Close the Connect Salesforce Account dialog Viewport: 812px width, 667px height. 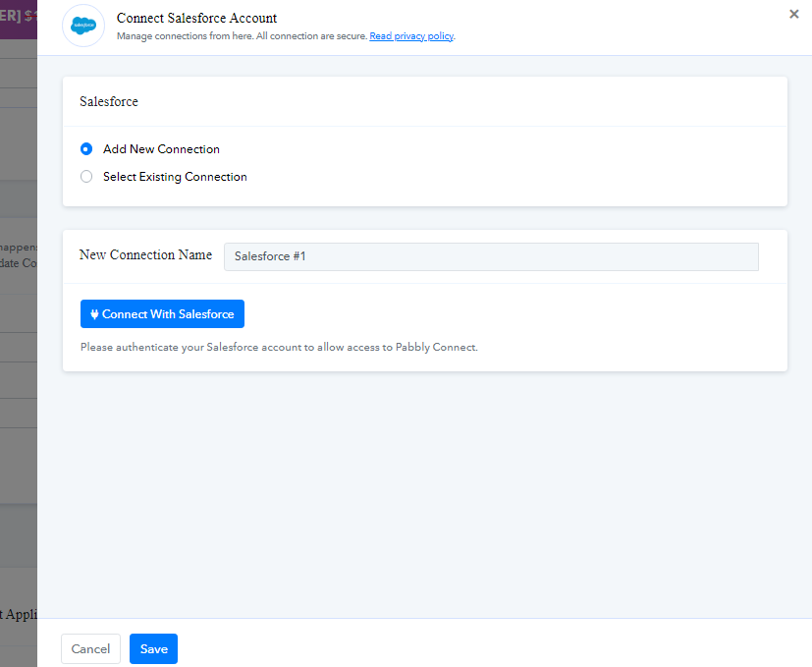pyautogui.click(x=793, y=15)
